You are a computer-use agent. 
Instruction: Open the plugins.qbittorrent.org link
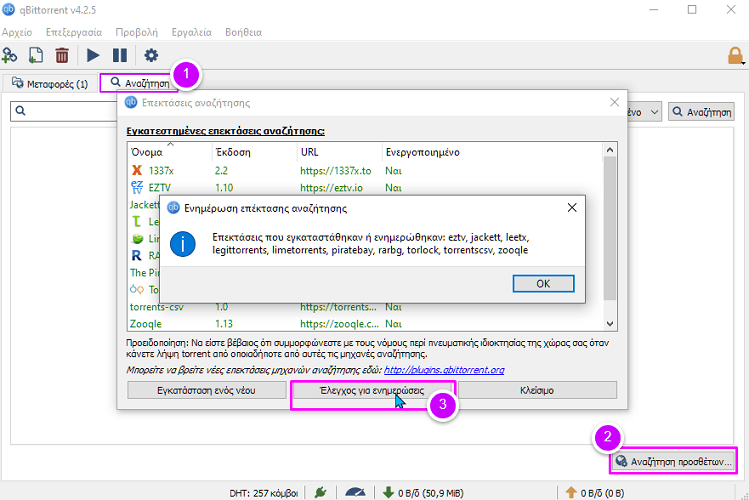(444, 370)
